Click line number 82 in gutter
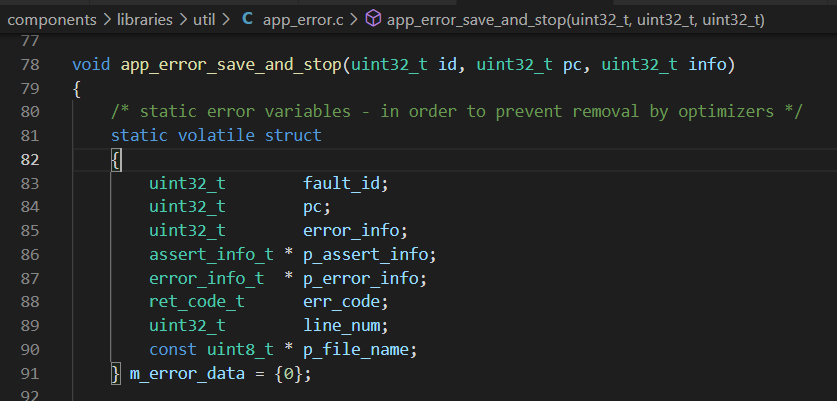Viewport: 837px width, 401px height. pos(30,160)
